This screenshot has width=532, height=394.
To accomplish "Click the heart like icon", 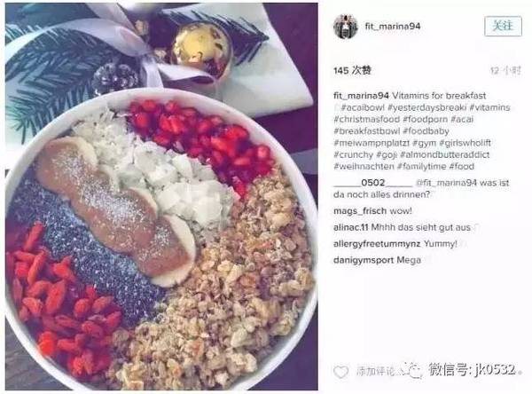I will tap(340, 372).
